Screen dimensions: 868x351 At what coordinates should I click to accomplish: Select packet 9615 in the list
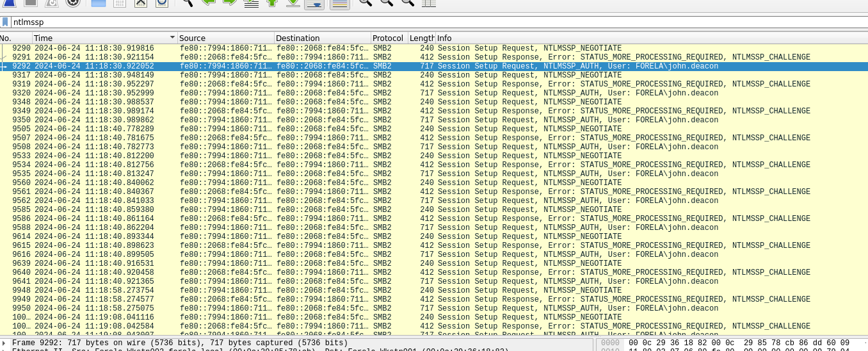pyautogui.click(x=434, y=245)
